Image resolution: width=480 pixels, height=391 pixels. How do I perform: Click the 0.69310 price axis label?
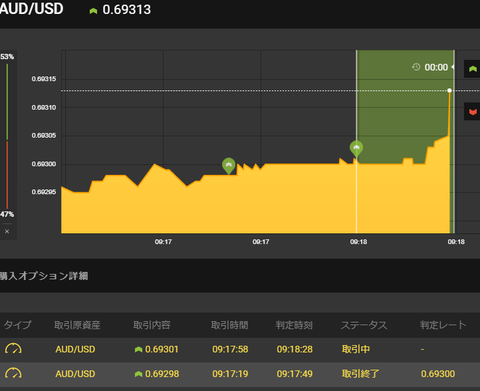coord(44,107)
